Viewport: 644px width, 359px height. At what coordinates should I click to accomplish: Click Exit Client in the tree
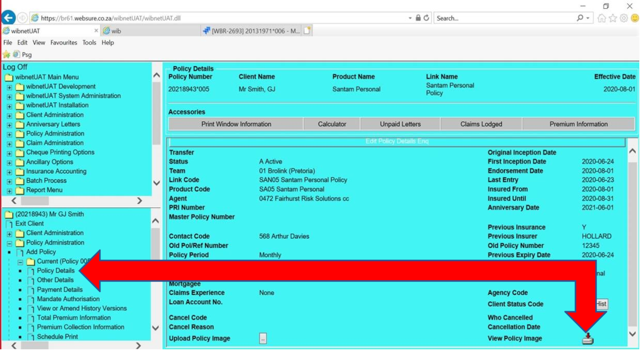point(30,224)
